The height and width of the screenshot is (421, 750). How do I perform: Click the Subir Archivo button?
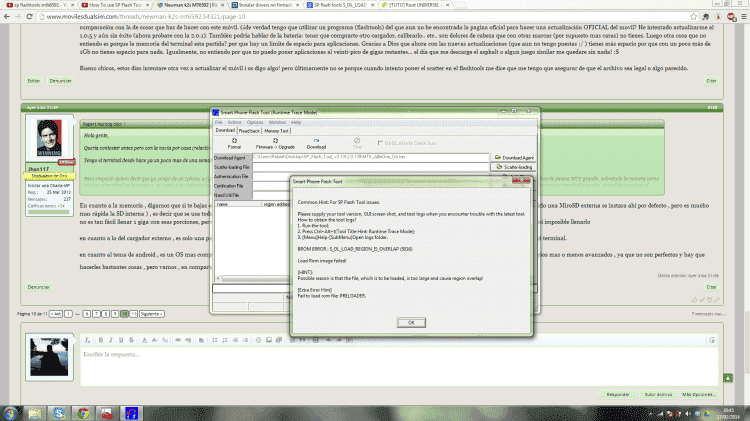(x=658, y=394)
